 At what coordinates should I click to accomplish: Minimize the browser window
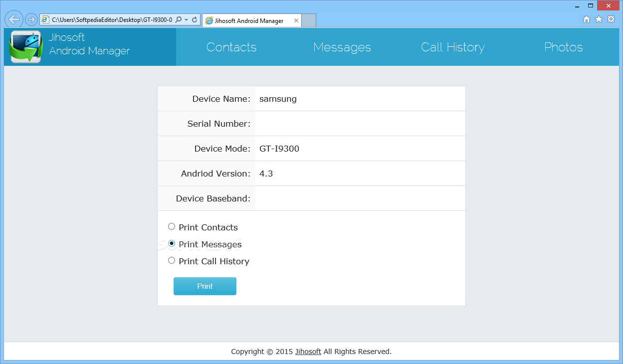point(576,5)
